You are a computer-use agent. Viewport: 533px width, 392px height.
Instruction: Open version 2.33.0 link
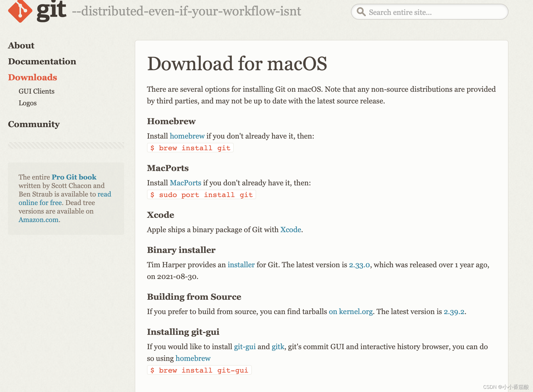click(x=359, y=265)
